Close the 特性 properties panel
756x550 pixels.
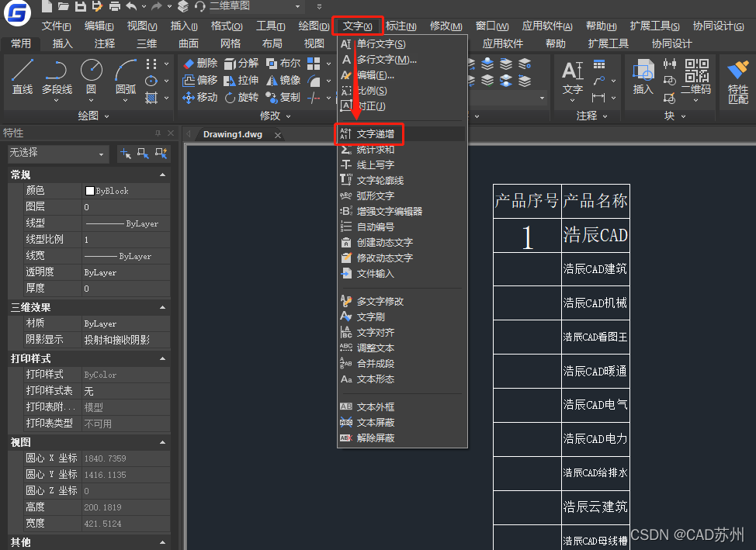click(x=171, y=133)
